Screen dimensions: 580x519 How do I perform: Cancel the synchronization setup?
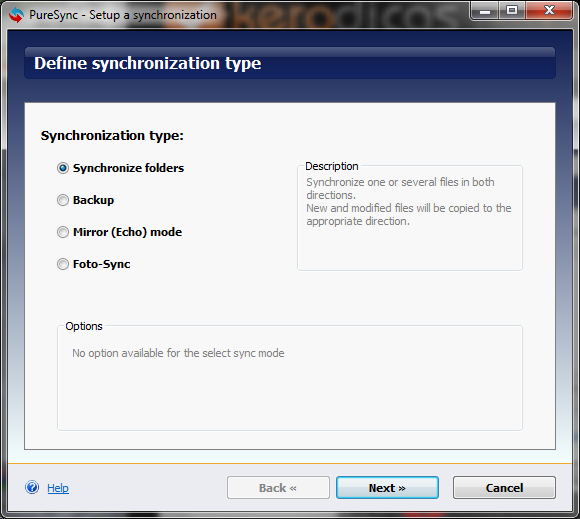pyautogui.click(x=504, y=488)
